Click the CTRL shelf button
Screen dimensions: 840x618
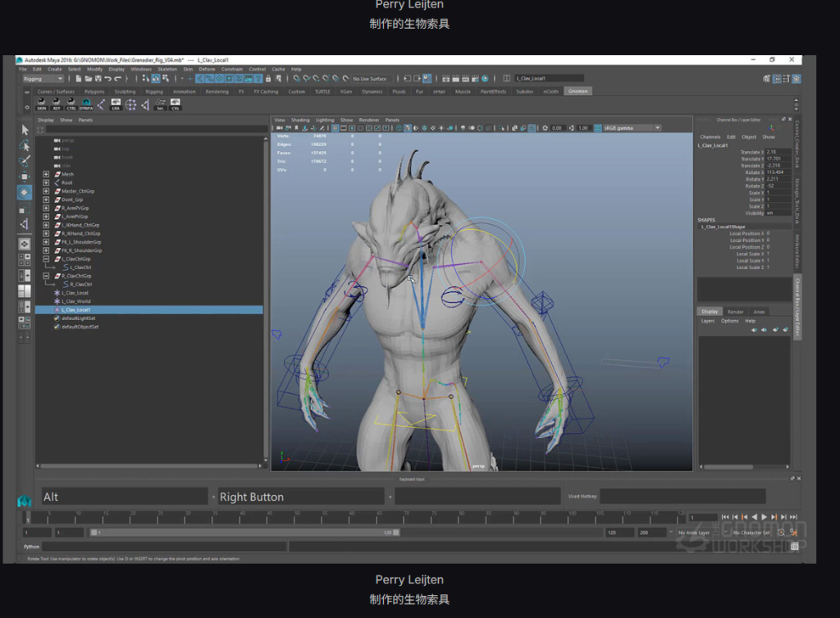tap(71, 104)
